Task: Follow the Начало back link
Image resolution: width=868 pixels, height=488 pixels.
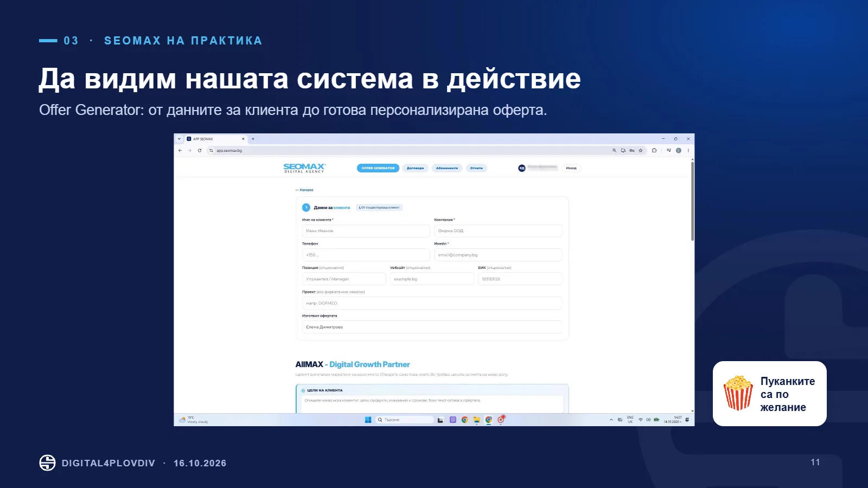Action: point(305,190)
